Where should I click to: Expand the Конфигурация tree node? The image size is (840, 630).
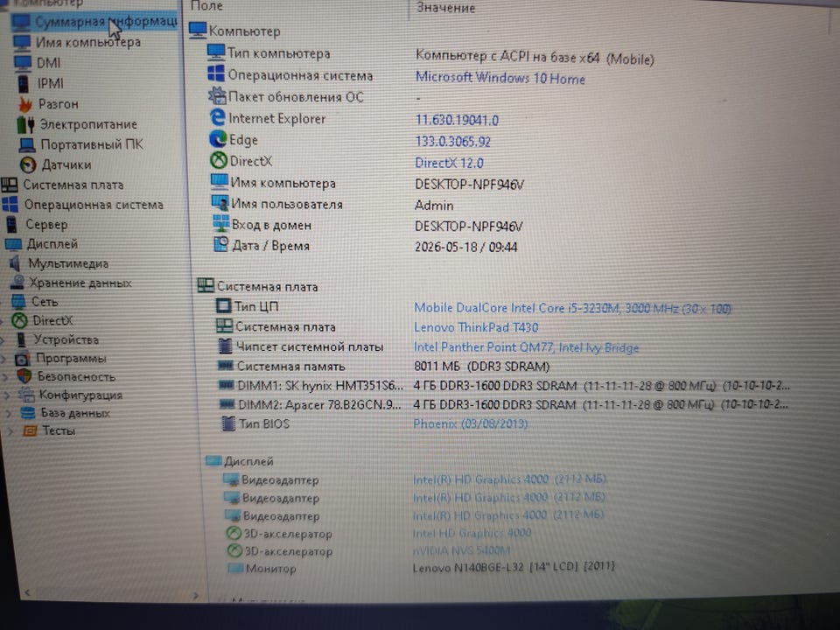pyautogui.click(x=7, y=395)
